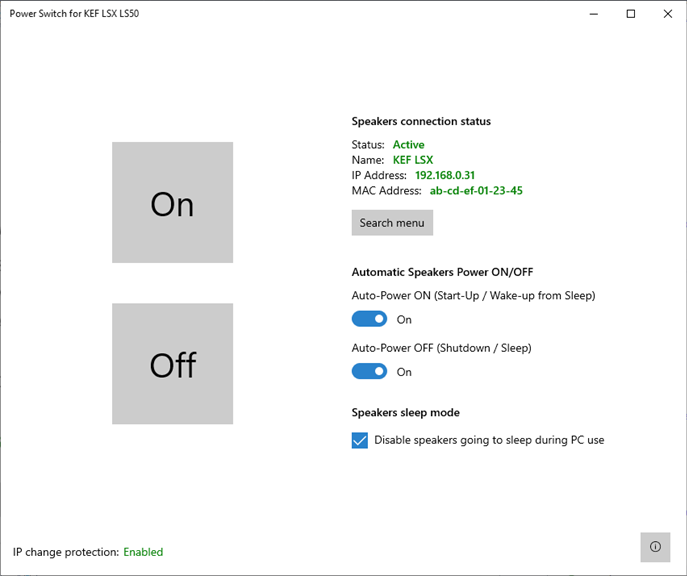Click the IP address 192.168.0.31
This screenshot has height=576, width=687.
[445, 175]
